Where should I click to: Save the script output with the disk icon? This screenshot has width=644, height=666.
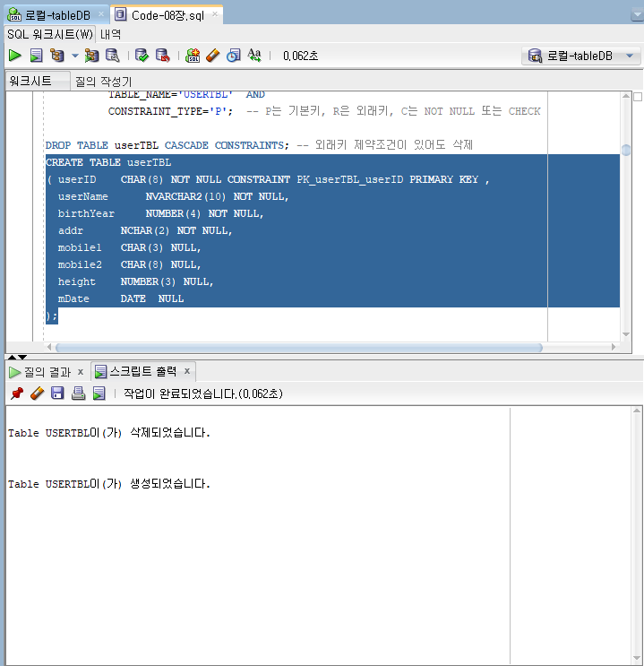click(57, 394)
